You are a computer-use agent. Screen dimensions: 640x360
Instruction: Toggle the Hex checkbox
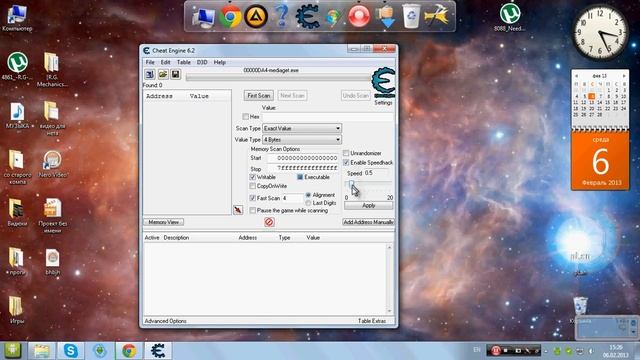coord(245,117)
